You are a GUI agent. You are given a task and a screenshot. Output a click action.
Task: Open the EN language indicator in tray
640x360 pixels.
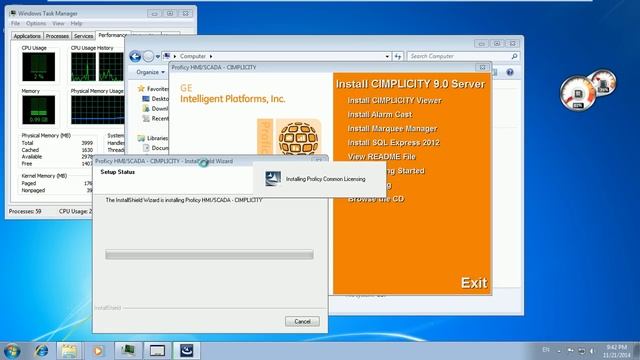pos(546,350)
